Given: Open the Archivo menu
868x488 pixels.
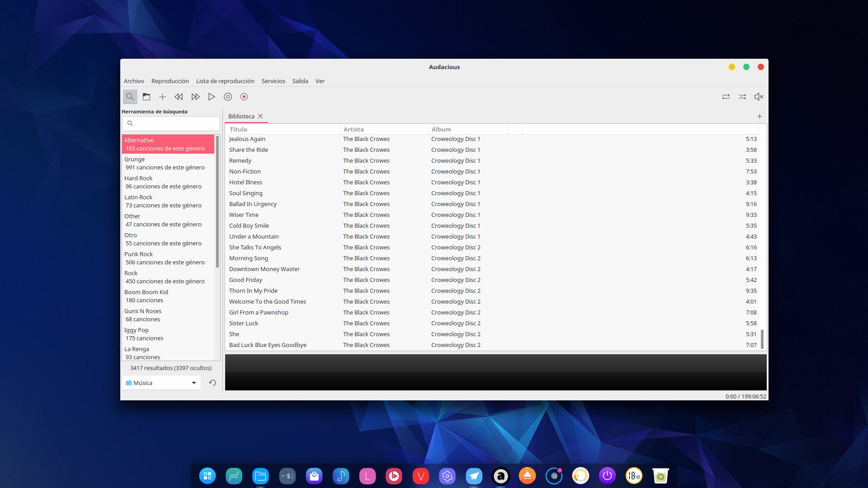Looking at the screenshot, I should (x=134, y=81).
